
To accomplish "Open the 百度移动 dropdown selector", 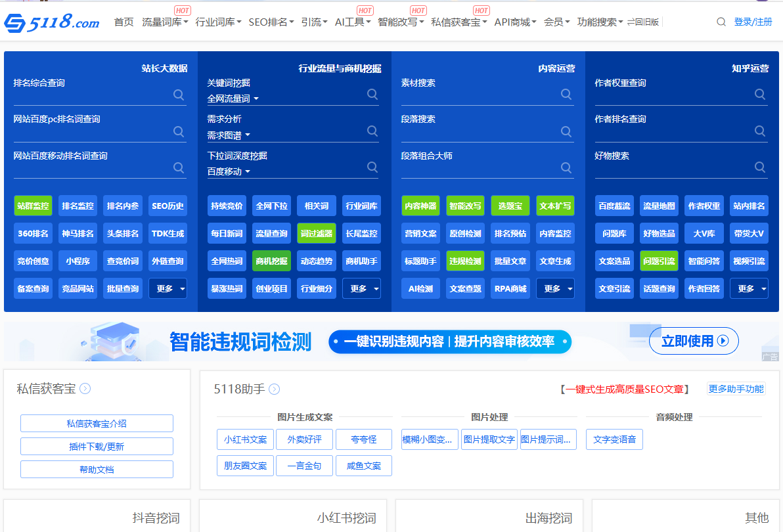I will click(x=229, y=171).
